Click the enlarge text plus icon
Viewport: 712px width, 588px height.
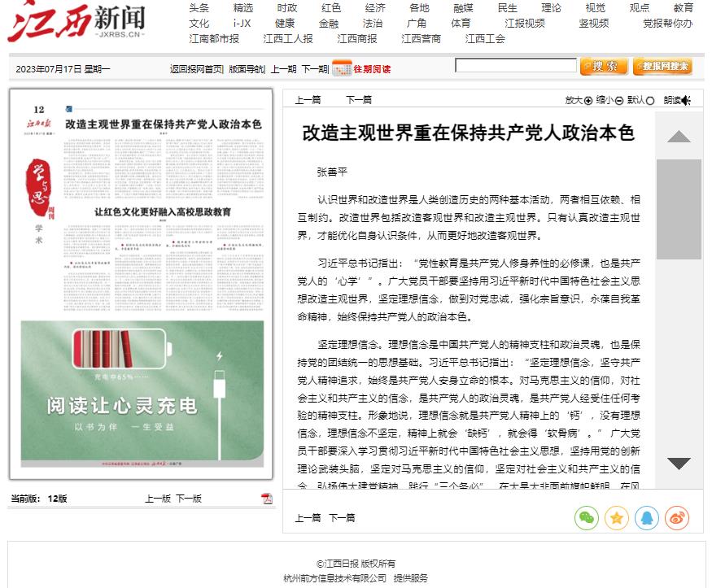[x=588, y=101]
